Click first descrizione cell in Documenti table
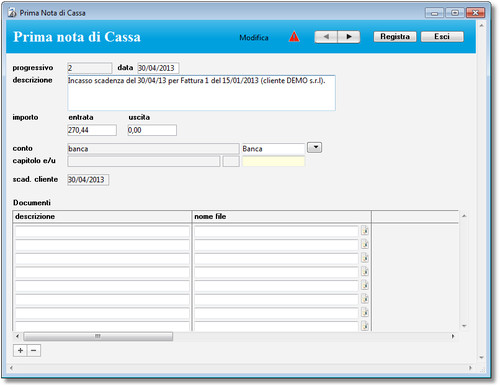 [x=102, y=231]
